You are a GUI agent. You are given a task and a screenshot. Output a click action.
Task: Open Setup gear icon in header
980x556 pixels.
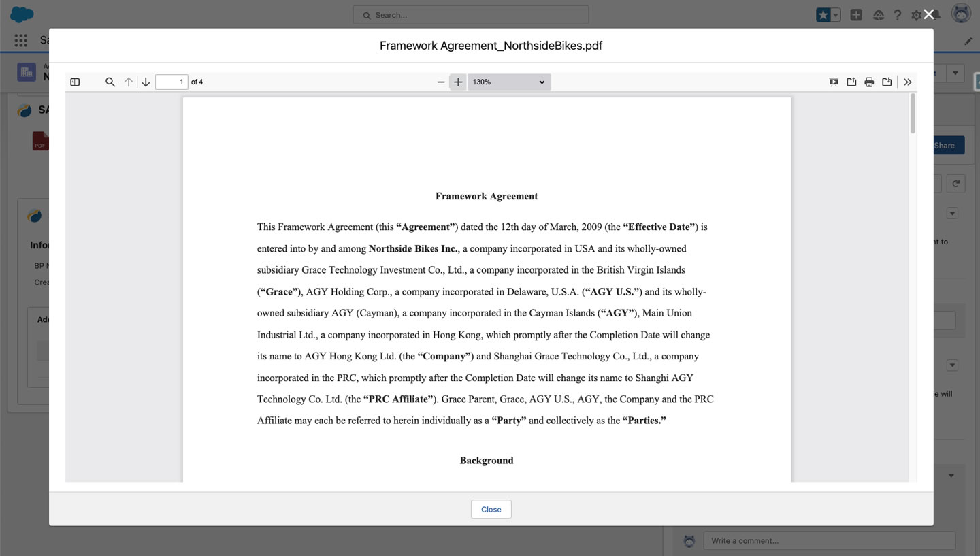tap(916, 15)
